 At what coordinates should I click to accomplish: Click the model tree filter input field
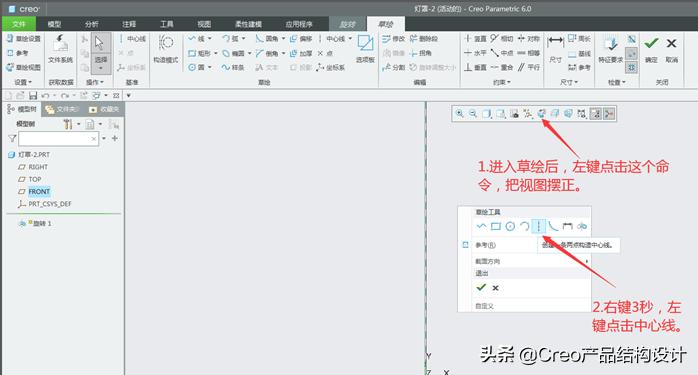point(58,139)
